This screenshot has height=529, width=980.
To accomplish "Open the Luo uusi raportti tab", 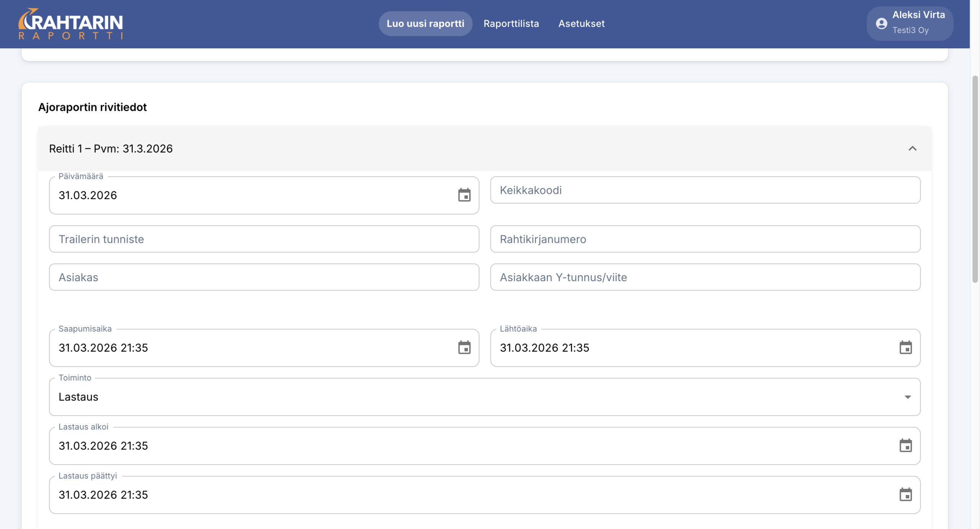I will click(x=425, y=23).
